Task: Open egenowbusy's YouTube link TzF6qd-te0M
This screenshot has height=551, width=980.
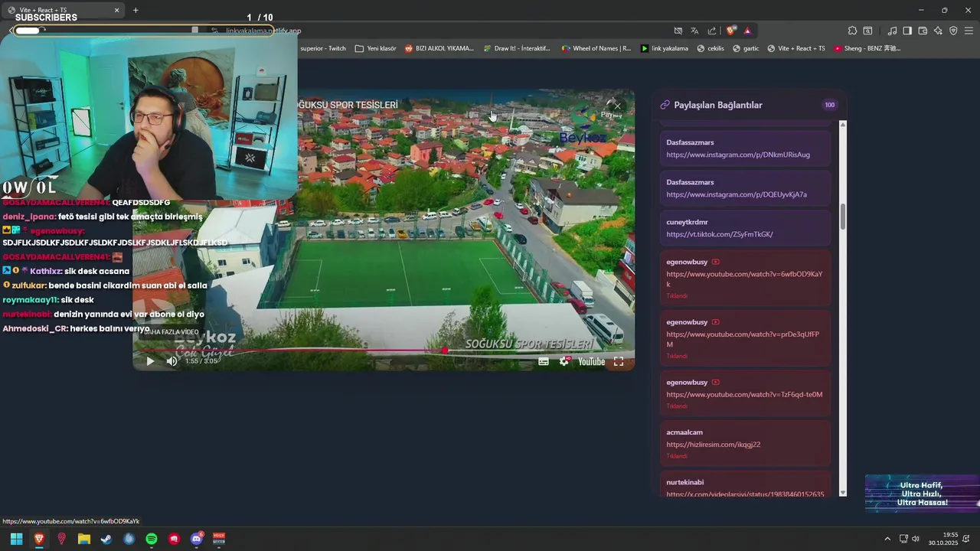Action: tap(744, 394)
